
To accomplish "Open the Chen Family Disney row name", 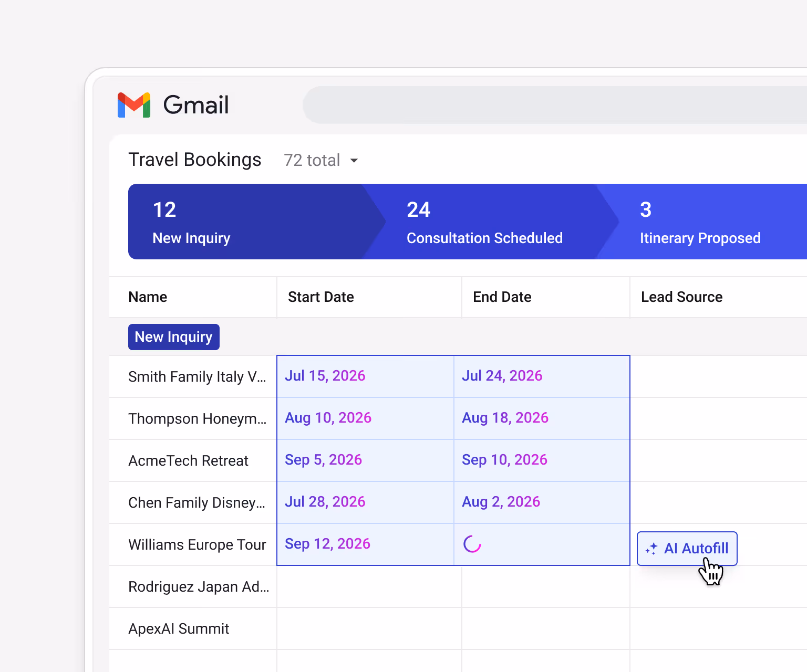I will coord(196,503).
